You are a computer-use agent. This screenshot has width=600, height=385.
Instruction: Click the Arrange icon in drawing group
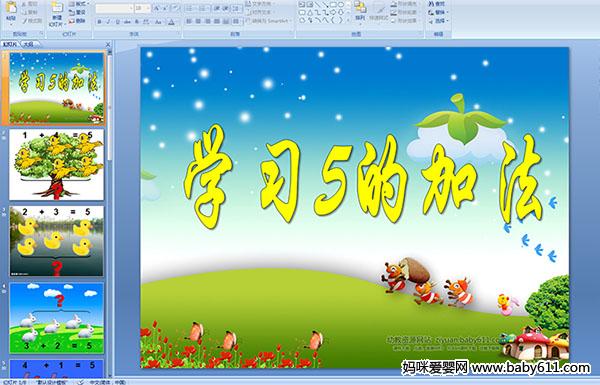(360, 7)
